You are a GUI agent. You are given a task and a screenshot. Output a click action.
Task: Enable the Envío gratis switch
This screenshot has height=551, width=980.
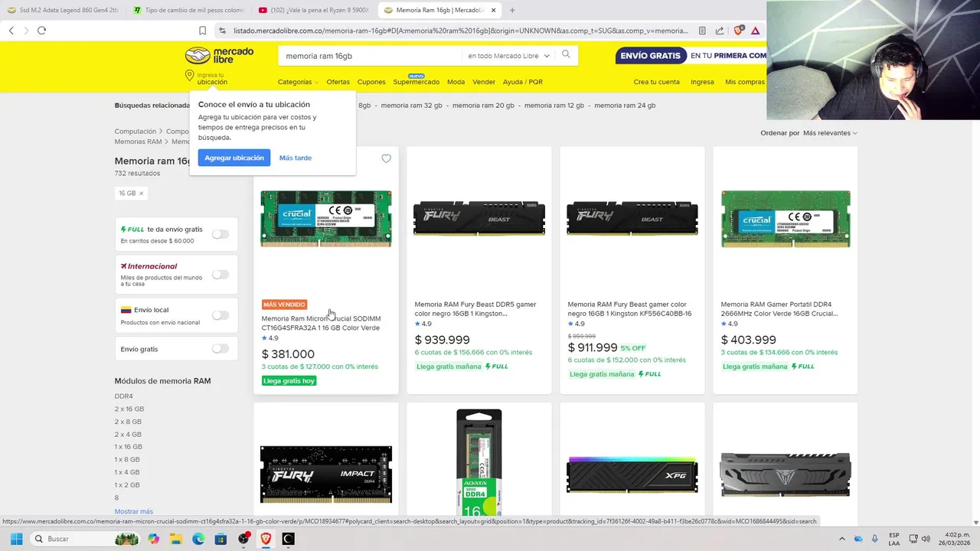[x=220, y=349]
